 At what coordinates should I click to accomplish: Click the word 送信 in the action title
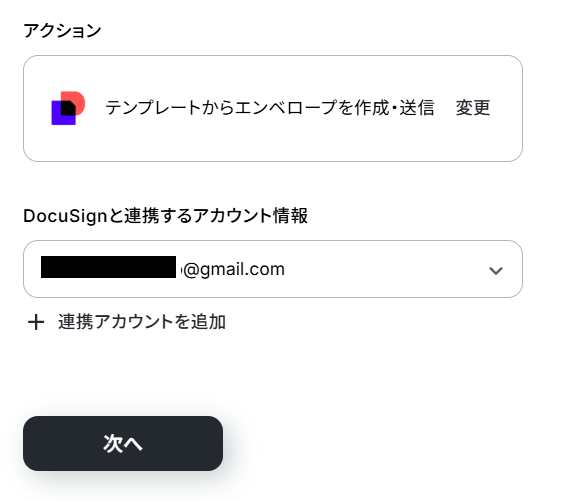click(417, 108)
